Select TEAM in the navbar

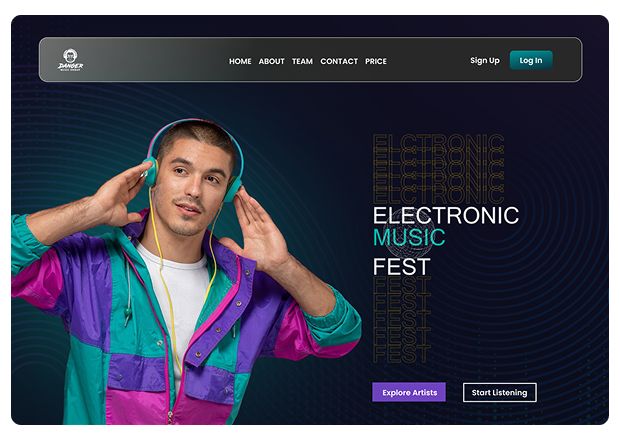pos(302,61)
